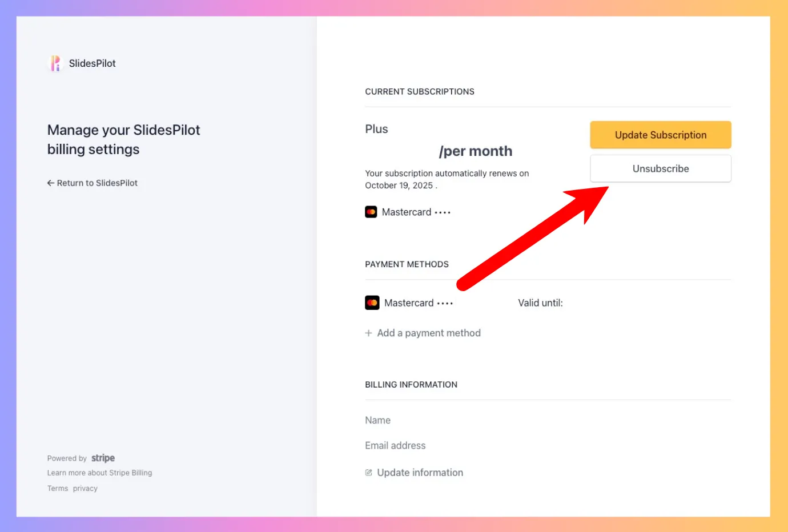Open the Add a payment method link
788x532 pixels.
[x=429, y=333]
